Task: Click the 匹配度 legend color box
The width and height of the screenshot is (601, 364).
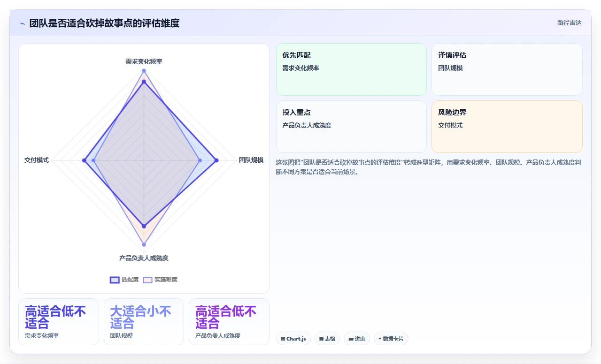Action: (115, 280)
